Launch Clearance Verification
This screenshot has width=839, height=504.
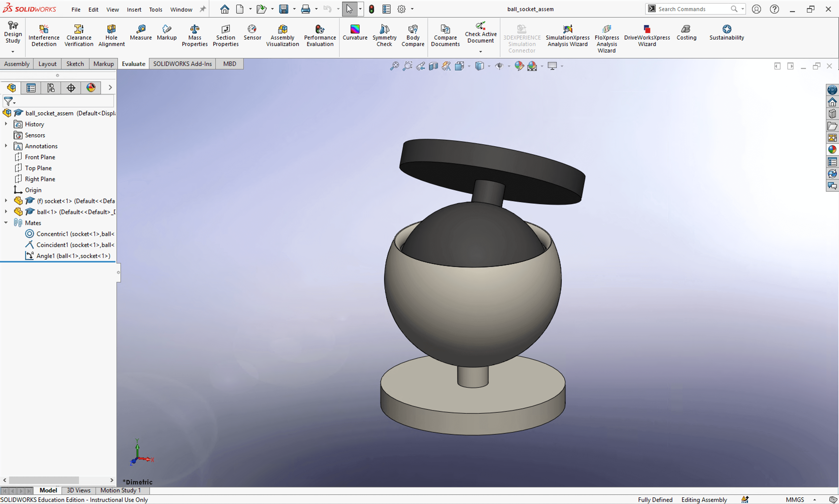click(x=79, y=36)
